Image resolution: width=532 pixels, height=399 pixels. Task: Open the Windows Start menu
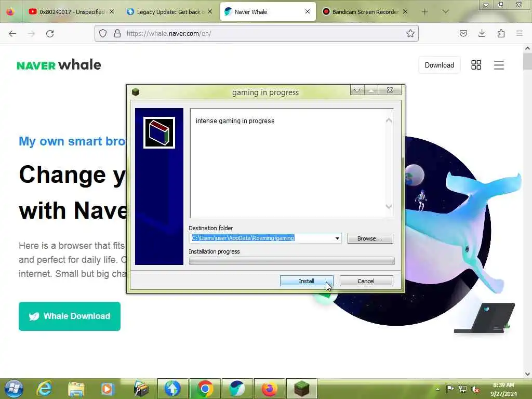[14, 389]
